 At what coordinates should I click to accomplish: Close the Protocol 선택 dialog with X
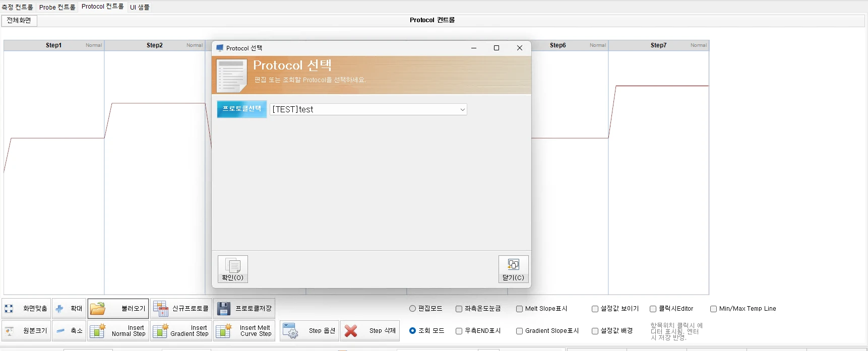(x=520, y=48)
